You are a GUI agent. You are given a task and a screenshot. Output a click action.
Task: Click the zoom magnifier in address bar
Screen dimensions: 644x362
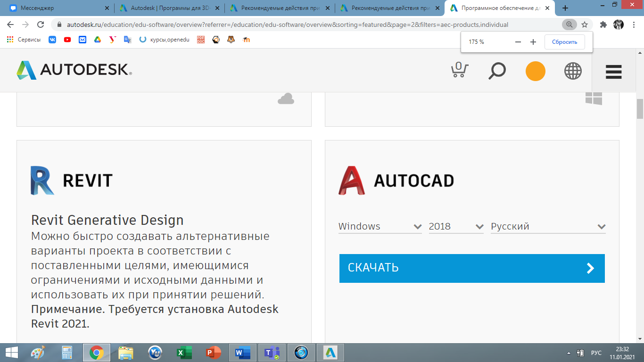(x=570, y=25)
